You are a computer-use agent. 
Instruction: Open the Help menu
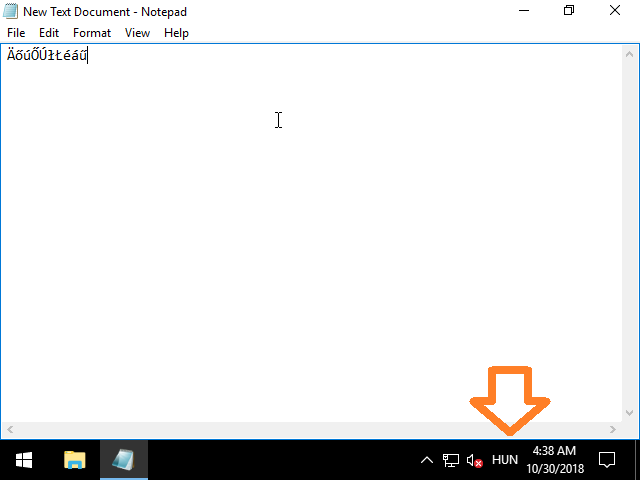[176, 33]
